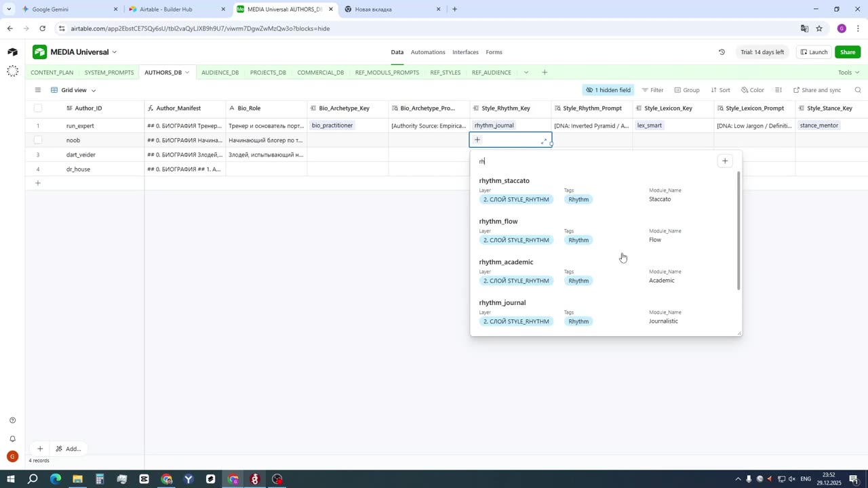
Task: Open the Color options in view toolbar
Action: pos(753,90)
